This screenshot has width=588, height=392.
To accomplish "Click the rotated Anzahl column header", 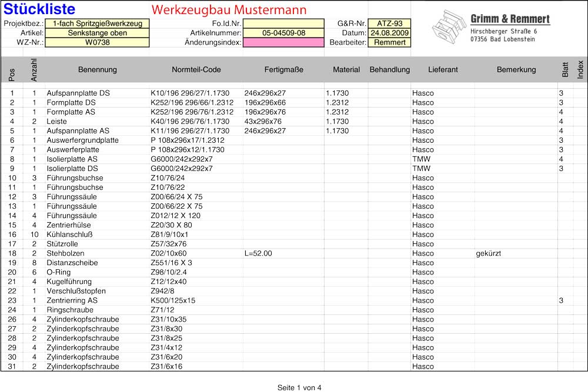I will 34,69.
